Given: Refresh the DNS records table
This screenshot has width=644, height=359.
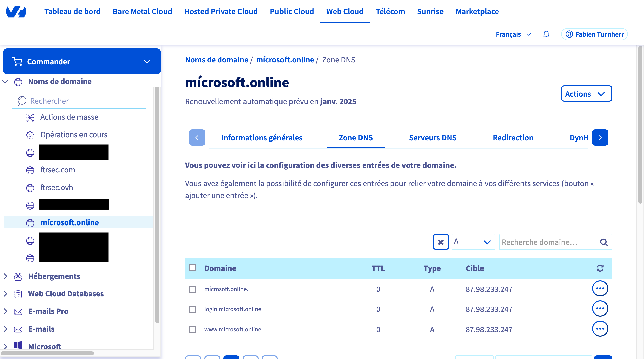Looking at the screenshot, I should (600, 268).
